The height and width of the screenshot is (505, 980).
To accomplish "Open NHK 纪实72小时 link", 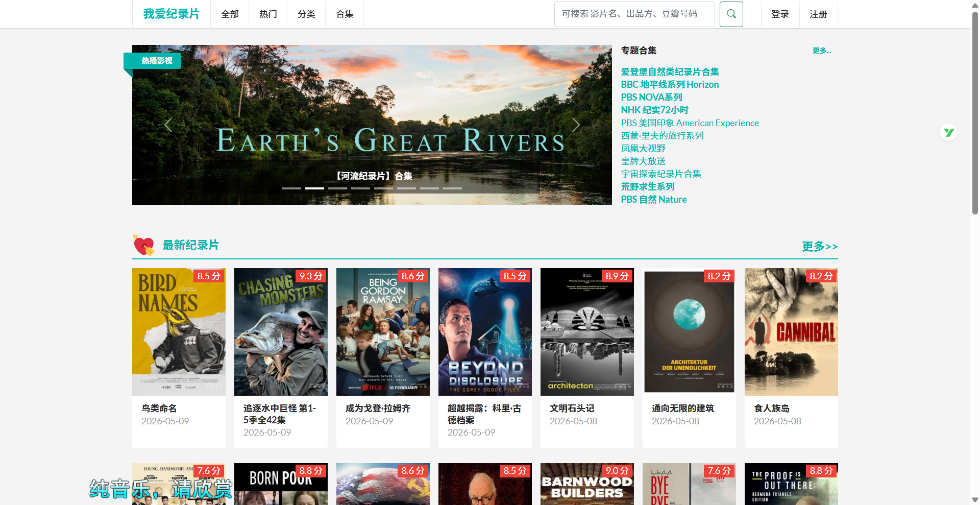I will point(654,110).
